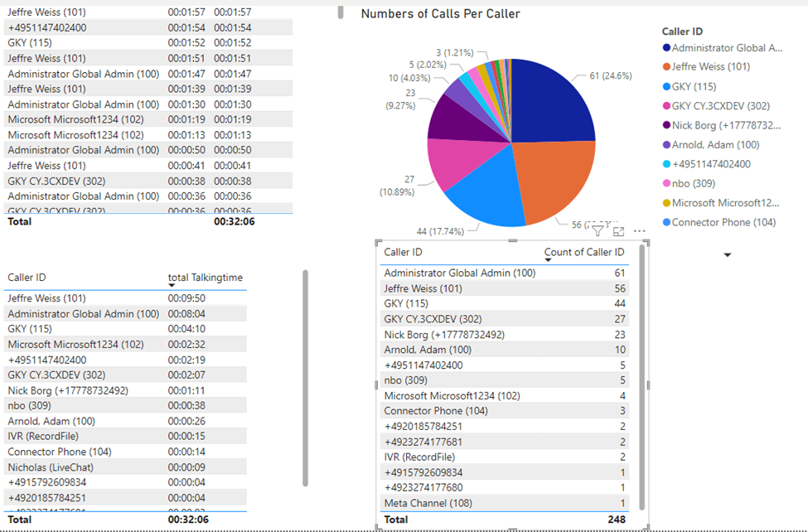Screen dimensions: 808x532
Task: Click sort arrow under Count of Caller ID
Action: pyautogui.click(x=548, y=260)
